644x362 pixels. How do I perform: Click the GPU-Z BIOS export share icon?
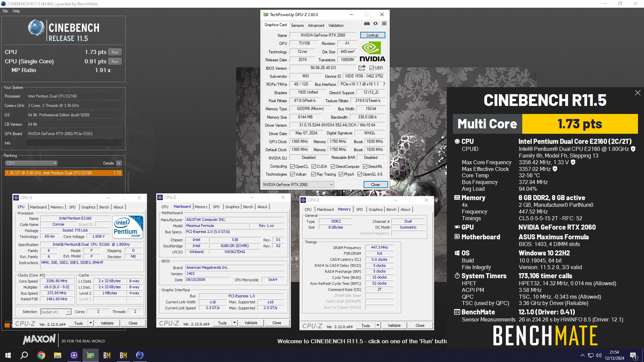[x=362, y=68]
